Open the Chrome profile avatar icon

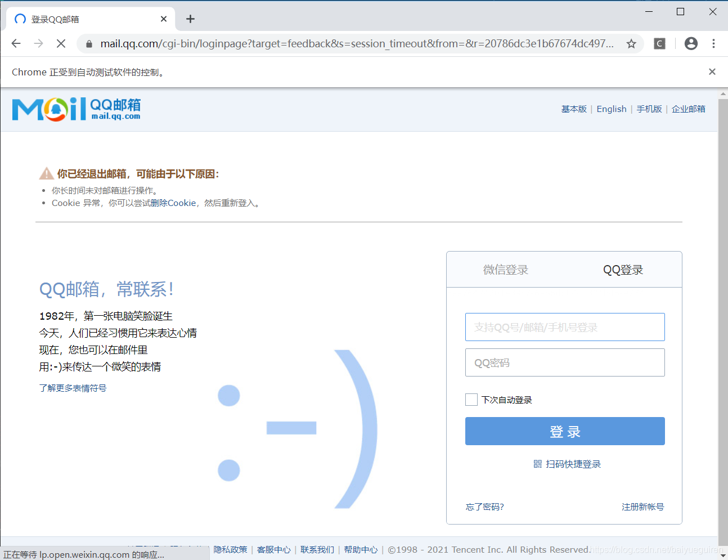click(691, 43)
